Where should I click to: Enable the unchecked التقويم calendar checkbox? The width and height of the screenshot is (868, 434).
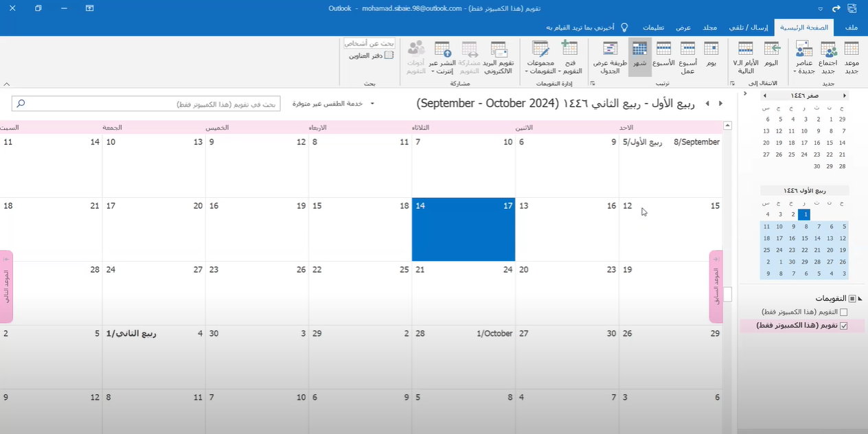pyautogui.click(x=844, y=312)
